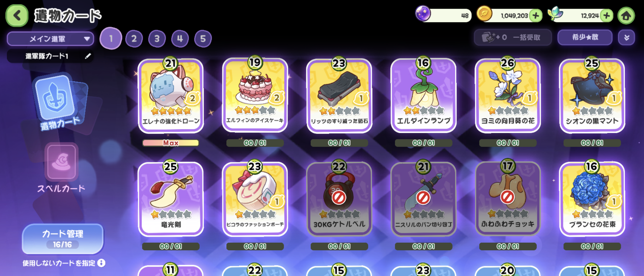This screenshot has height=276, width=644.
Task: Open メイン進軍 dropdown menu
Action: tap(50, 39)
